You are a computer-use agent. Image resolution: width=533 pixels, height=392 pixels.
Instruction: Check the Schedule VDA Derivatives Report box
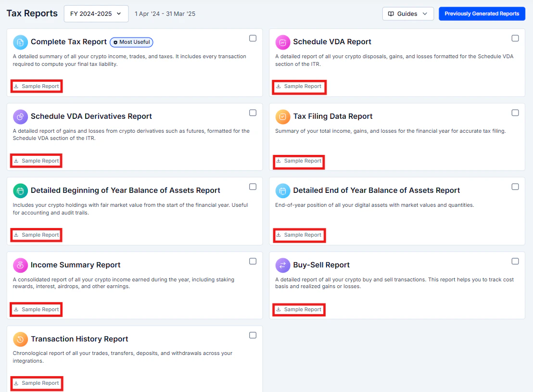253,113
